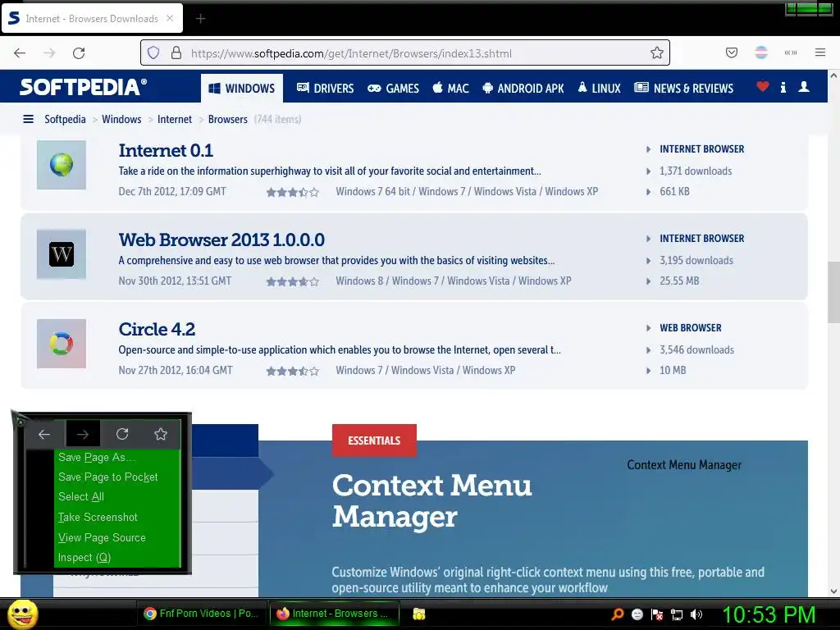
Task: Click star rating for Web Browser 2013
Action: [293, 281]
